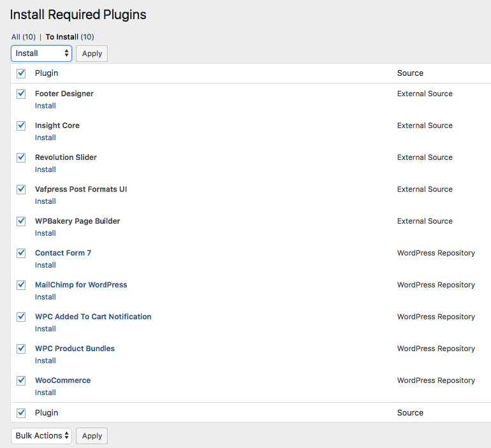Toggle the WPC Product Bundles checkbox
Screen dimensions: 491x448
[21, 349]
